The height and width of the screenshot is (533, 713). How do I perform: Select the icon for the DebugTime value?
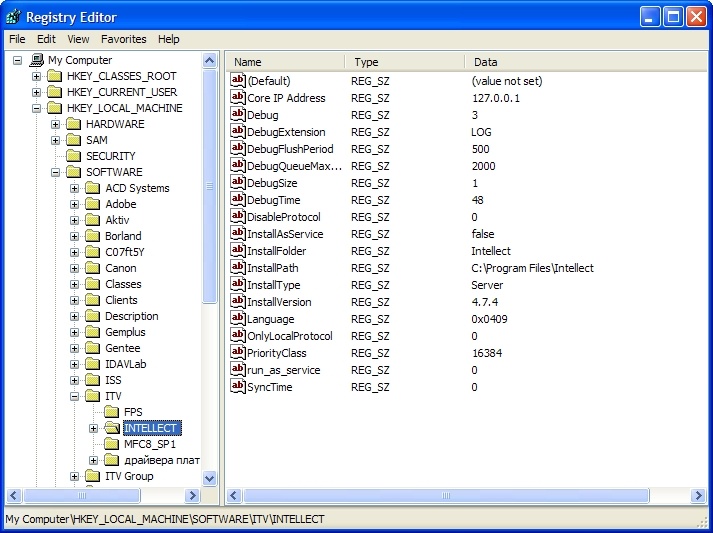[x=238, y=200]
